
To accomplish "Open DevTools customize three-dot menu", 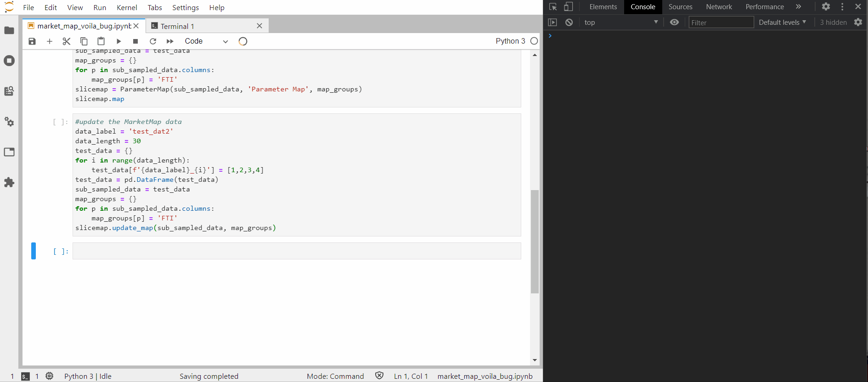I will [842, 6].
